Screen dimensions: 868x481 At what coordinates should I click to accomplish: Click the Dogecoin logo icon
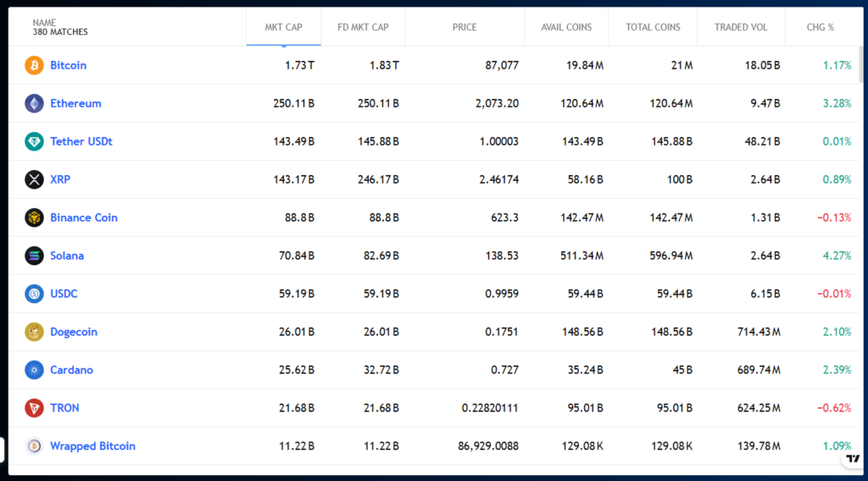34,332
